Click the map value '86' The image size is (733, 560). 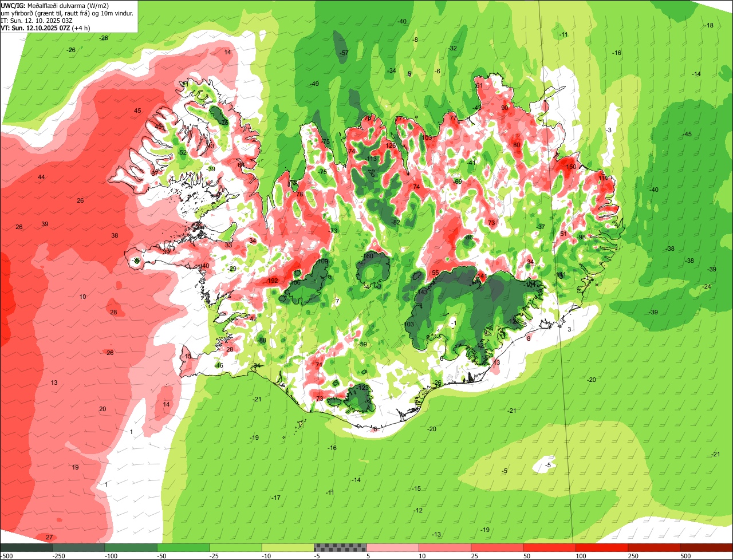coord(469,237)
